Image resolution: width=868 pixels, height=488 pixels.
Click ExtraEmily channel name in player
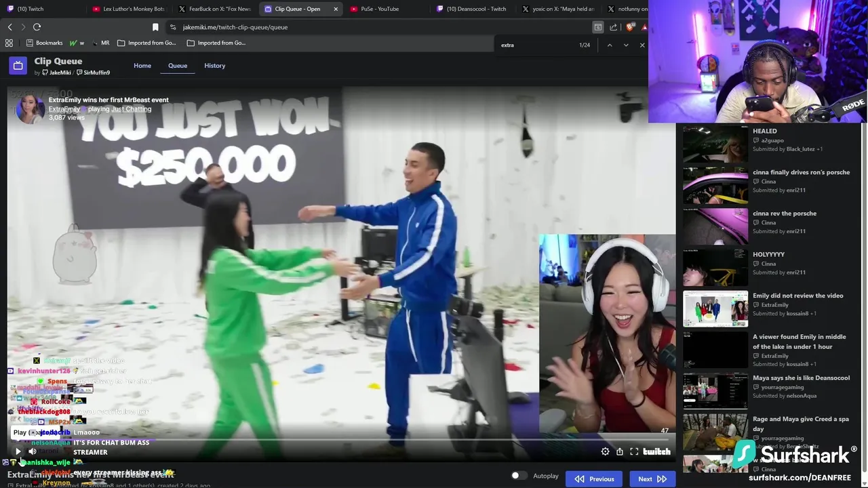[64, 109]
